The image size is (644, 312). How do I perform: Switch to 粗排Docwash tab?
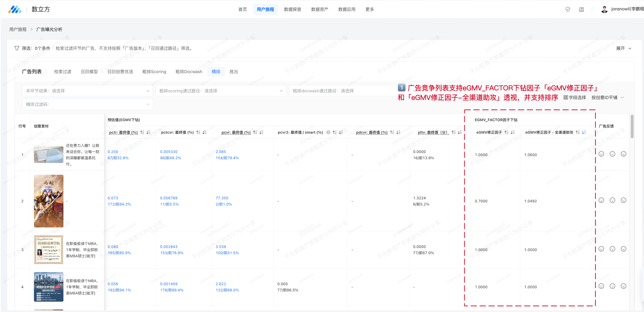coord(189,72)
